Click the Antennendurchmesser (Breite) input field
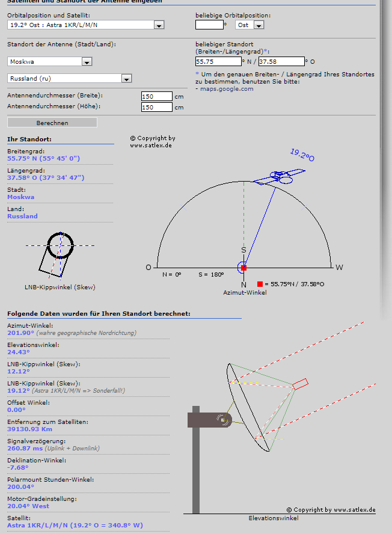The image size is (392, 534). [x=157, y=96]
